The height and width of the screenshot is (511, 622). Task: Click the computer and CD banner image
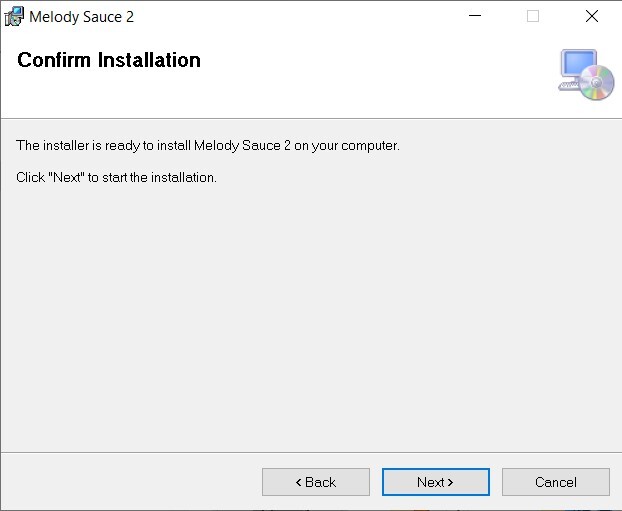tap(585, 75)
